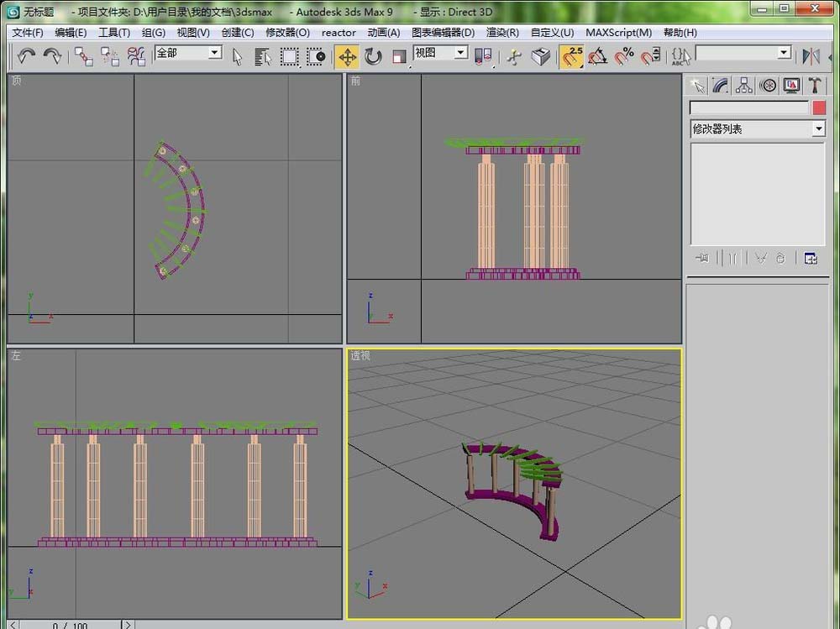Switch to the Create command panel tab

697,86
